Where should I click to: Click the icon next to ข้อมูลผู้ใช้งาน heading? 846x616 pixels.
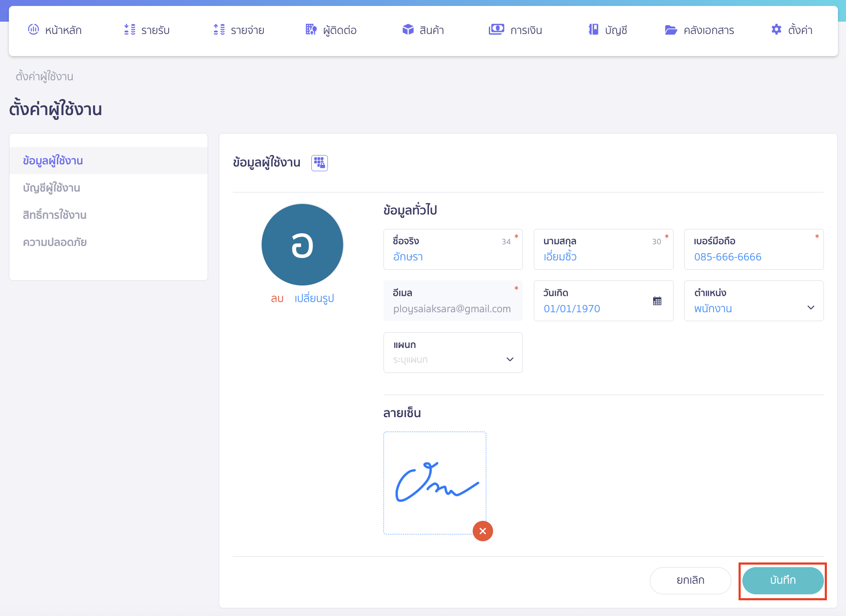[319, 163]
